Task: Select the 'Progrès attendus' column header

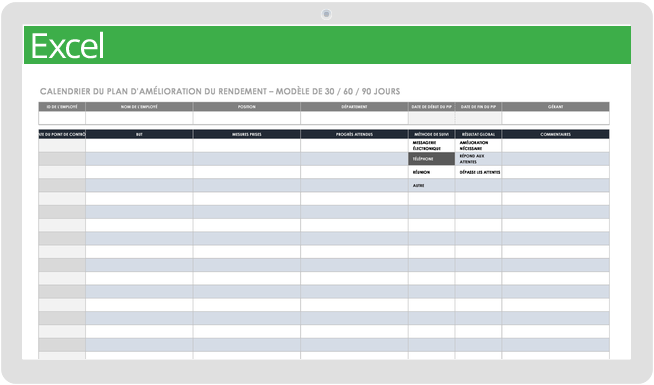Action: (354, 134)
